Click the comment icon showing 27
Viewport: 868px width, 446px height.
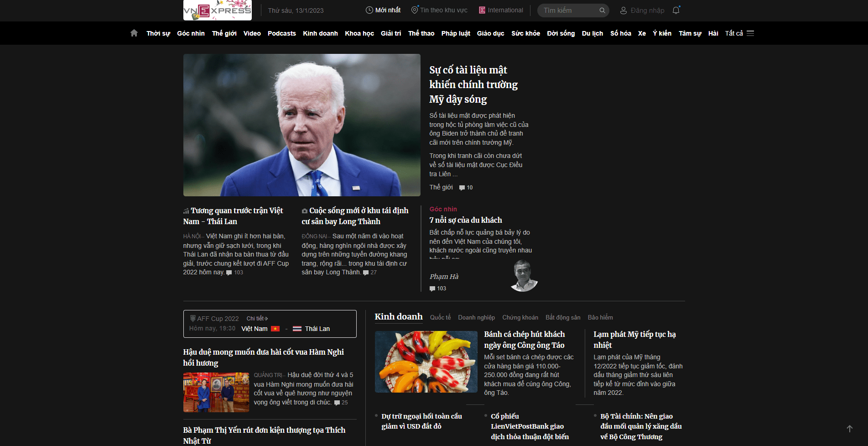point(366,273)
